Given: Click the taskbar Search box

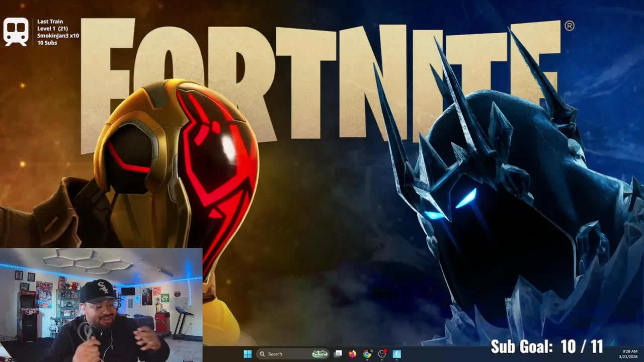Looking at the screenshot, I should [293, 354].
